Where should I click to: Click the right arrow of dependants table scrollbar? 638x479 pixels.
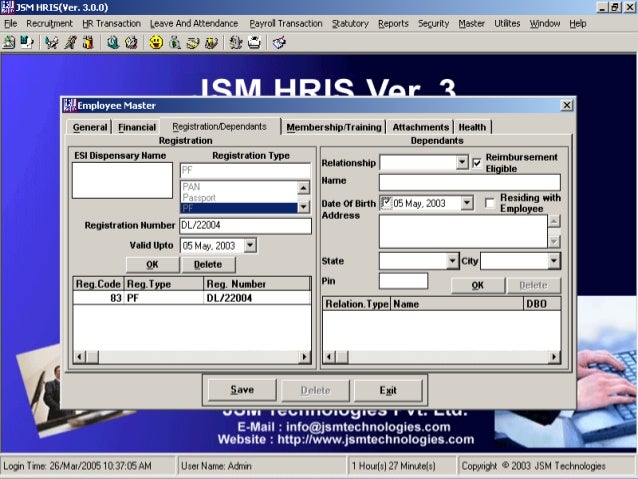[x=554, y=357]
